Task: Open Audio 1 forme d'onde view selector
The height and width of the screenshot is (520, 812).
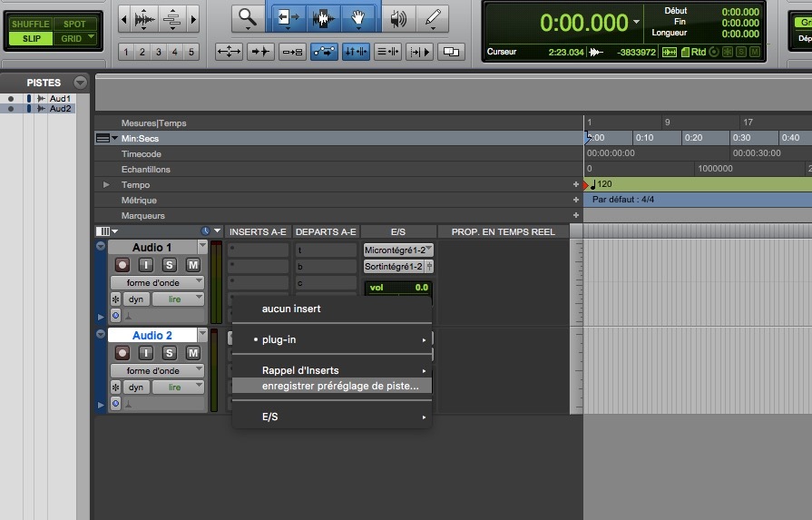Action: point(158,283)
